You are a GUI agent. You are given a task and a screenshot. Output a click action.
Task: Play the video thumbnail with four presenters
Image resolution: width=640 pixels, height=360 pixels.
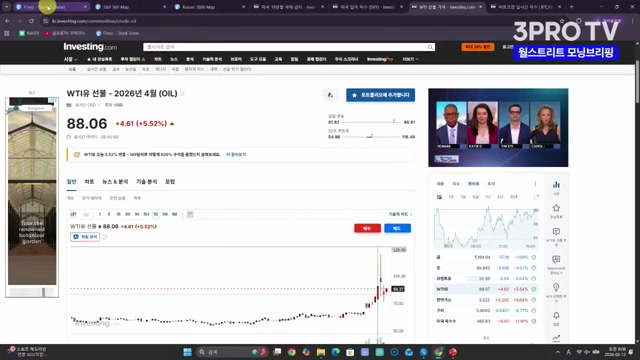click(498, 127)
